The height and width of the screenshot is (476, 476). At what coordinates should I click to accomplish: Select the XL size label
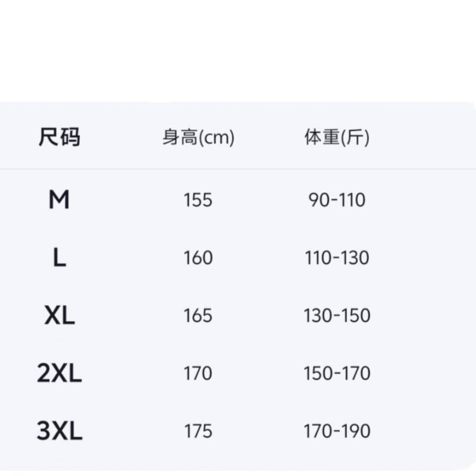click(x=59, y=315)
